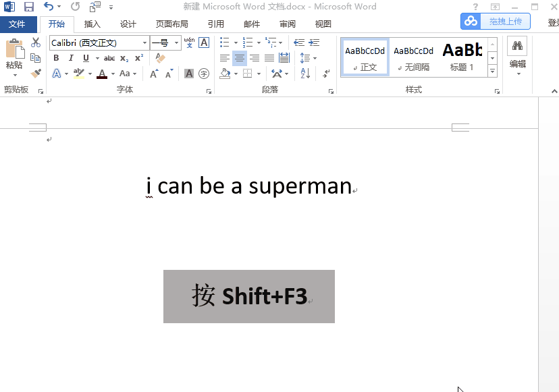This screenshot has width=559, height=392.
Task: Open the multilevel list dropdown
Action: [281, 43]
